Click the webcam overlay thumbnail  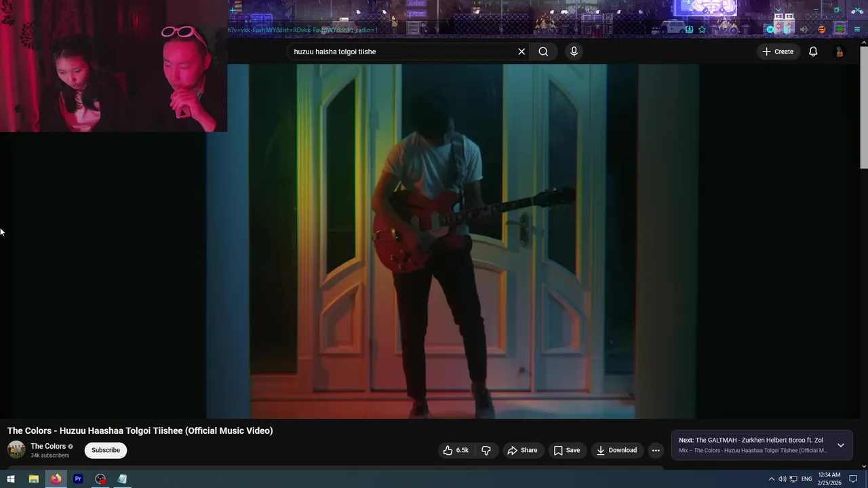(x=114, y=66)
